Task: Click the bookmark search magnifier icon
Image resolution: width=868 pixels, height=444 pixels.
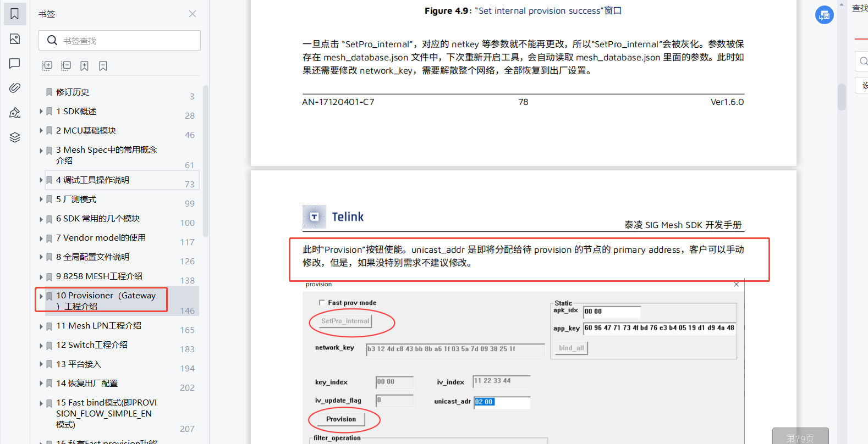Action: tap(52, 40)
